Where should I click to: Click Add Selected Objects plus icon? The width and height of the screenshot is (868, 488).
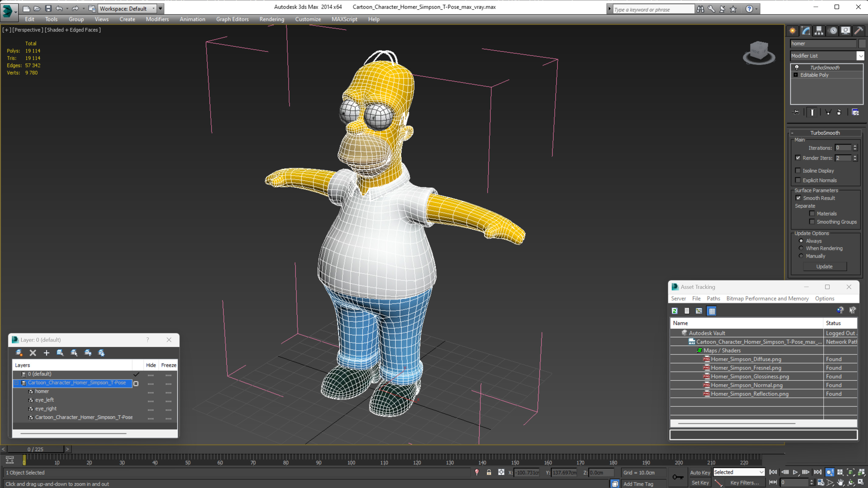pyautogui.click(x=47, y=353)
